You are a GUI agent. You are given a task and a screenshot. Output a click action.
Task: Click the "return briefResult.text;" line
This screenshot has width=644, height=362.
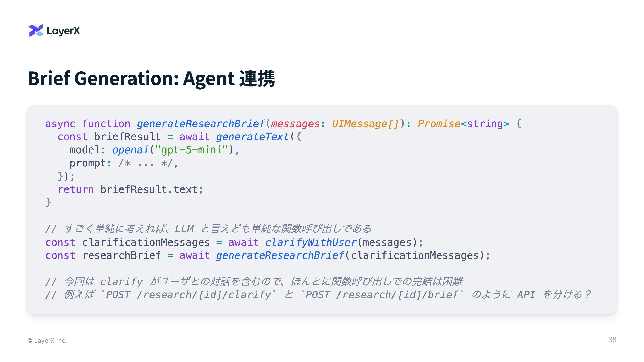point(130,190)
